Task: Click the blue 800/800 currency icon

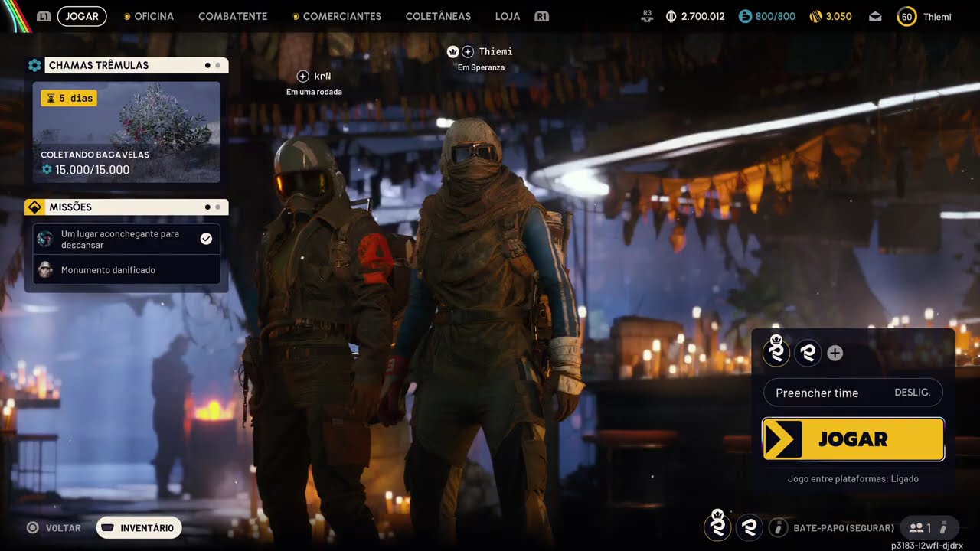Action: [x=745, y=16]
